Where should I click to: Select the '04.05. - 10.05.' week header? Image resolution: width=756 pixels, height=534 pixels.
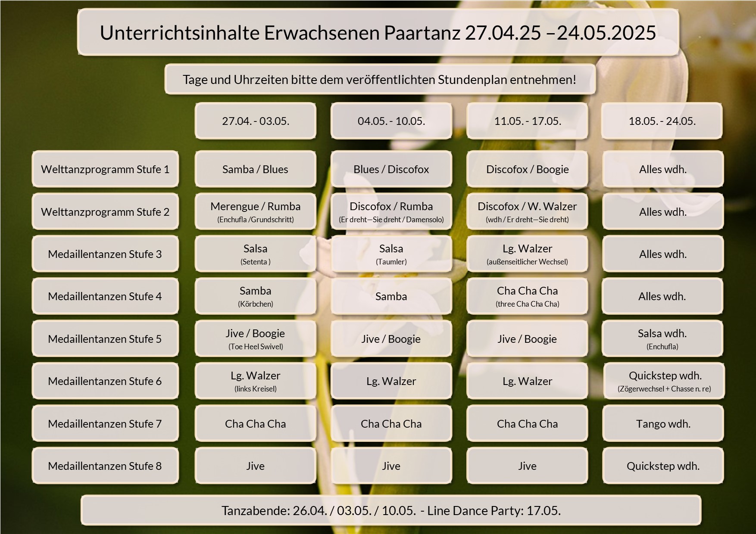pos(391,121)
